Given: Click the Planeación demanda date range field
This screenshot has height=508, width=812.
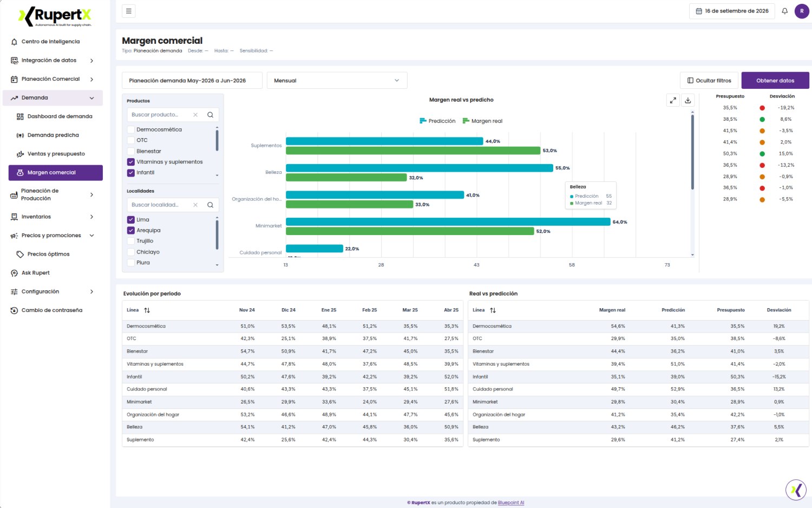Looking at the screenshot, I should 192,81.
